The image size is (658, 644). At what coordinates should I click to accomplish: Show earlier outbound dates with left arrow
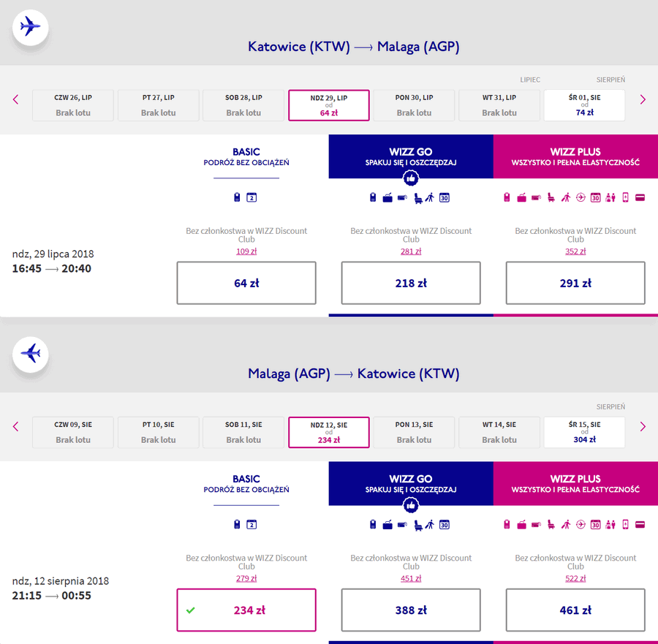(x=16, y=99)
